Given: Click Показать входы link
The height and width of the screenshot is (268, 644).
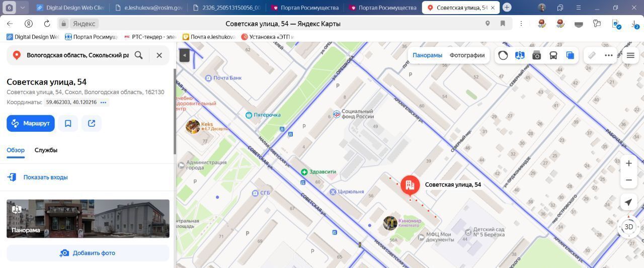Looking at the screenshot, I should click(45, 177).
